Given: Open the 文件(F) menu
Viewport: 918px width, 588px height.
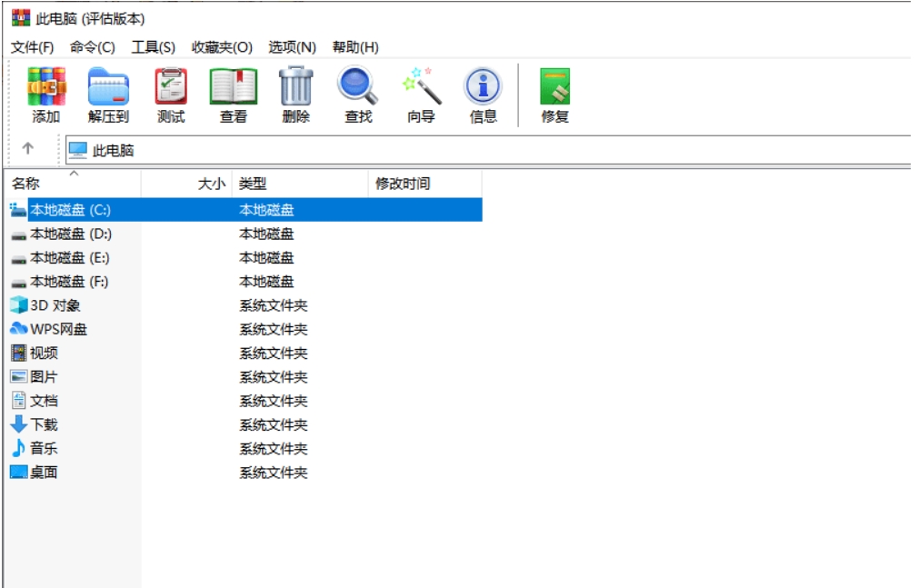Looking at the screenshot, I should (x=32, y=47).
